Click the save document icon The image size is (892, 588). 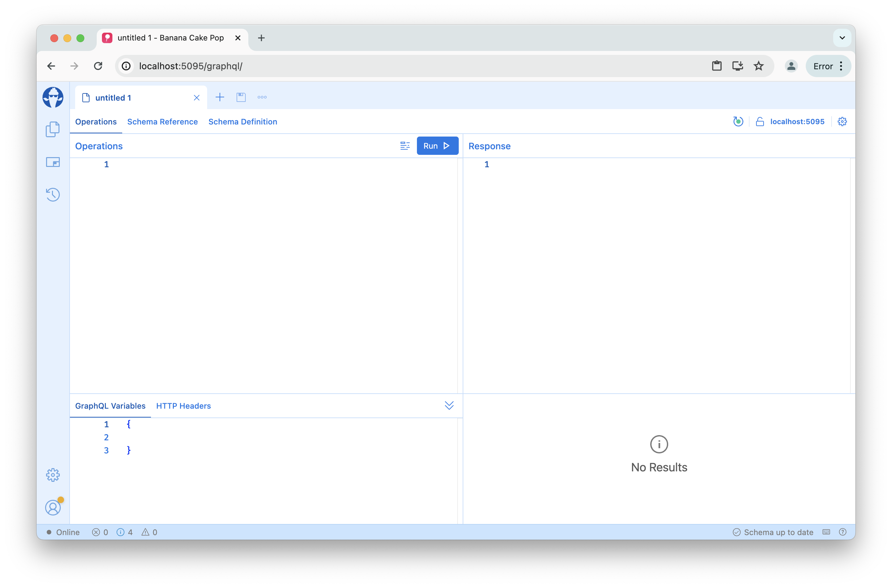pyautogui.click(x=241, y=97)
